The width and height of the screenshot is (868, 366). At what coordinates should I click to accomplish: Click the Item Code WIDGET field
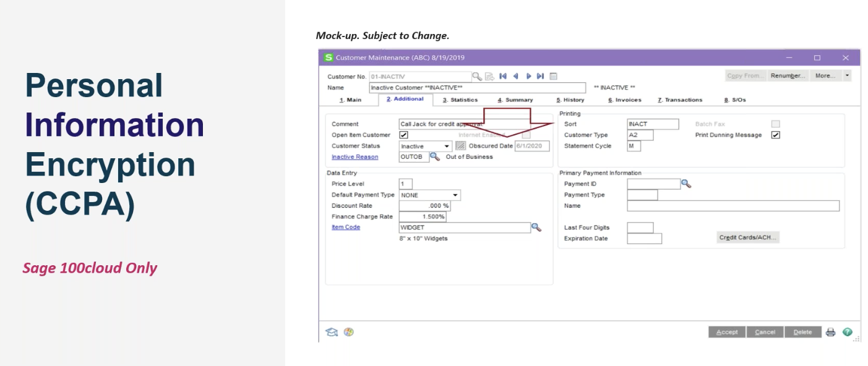[x=465, y=228]
